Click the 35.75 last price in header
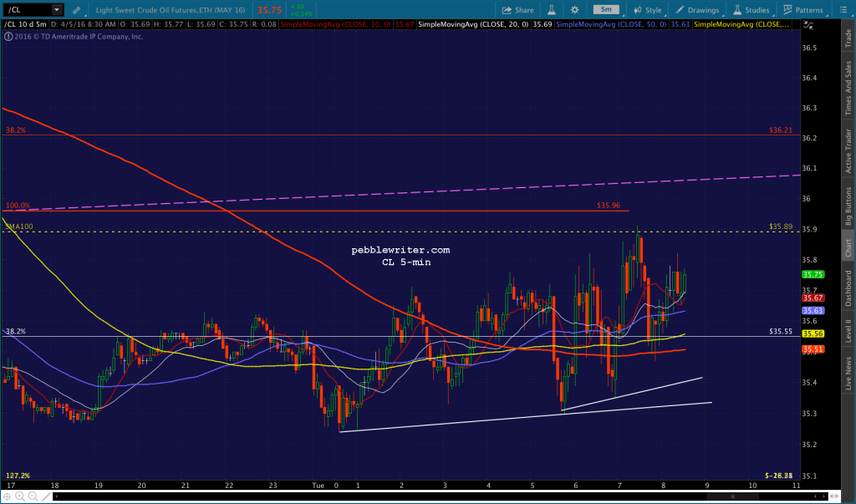This screenshot has height=504, width=856. pos(269,10)
